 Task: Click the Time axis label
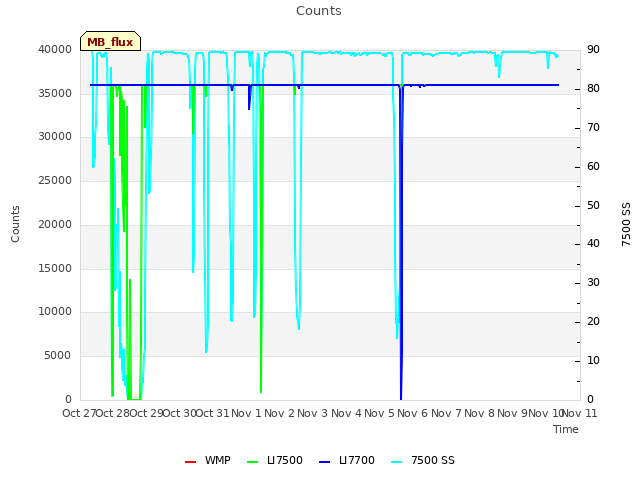[x=566, y=429]
